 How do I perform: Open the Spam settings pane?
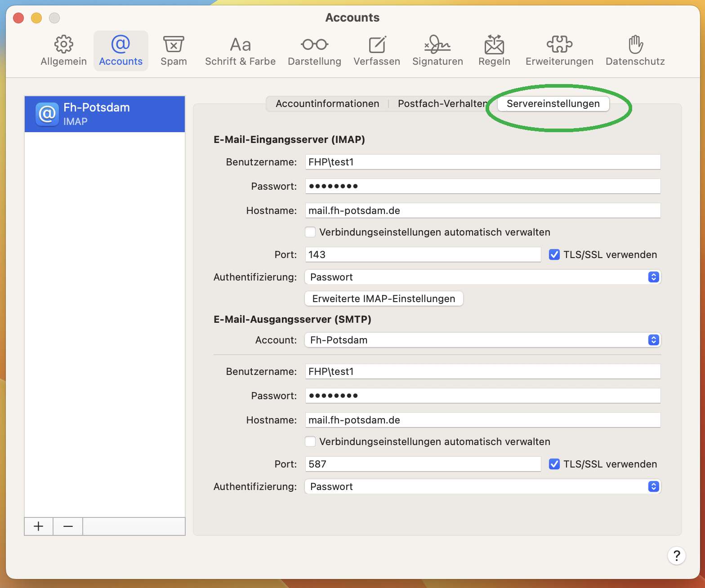coord(174,51)
